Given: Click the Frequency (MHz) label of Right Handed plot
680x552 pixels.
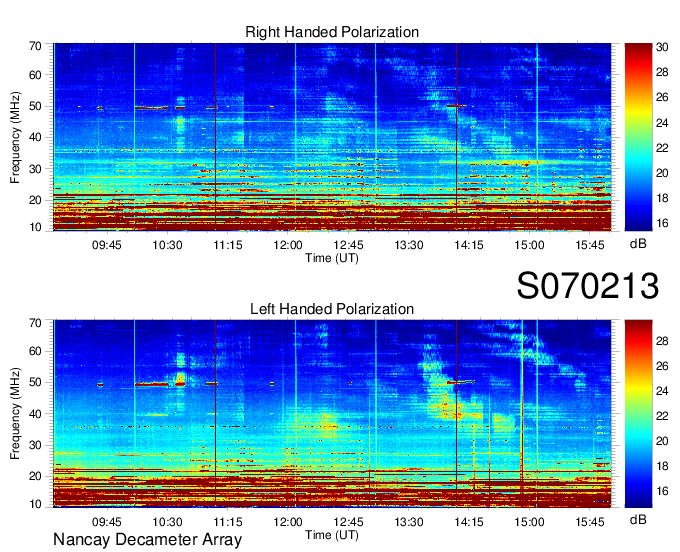Looking at the screenshot, I should pos(15,137).
